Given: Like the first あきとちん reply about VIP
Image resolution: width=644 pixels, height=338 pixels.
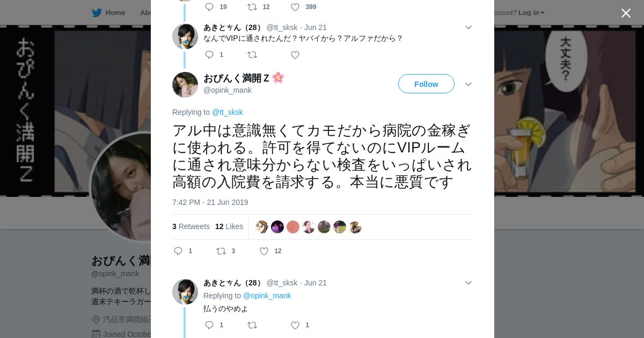Looking at the screenshot, I should click(295, 55).
